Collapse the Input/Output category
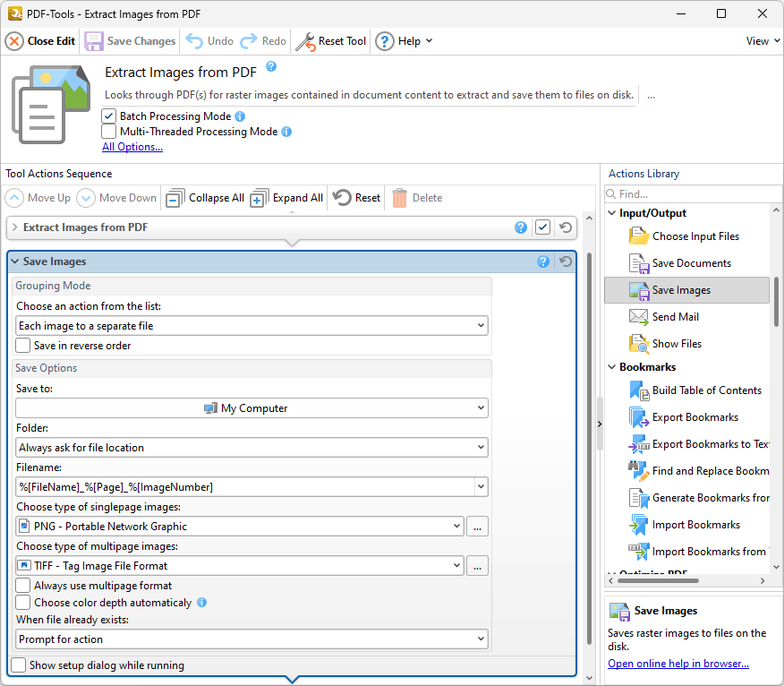Screen dimensions: 784x686 (x=612, y=213)
